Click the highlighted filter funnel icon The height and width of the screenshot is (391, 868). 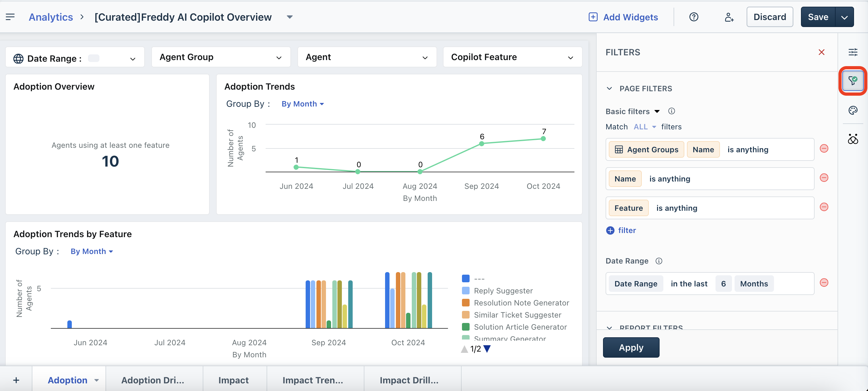(852, 80)
